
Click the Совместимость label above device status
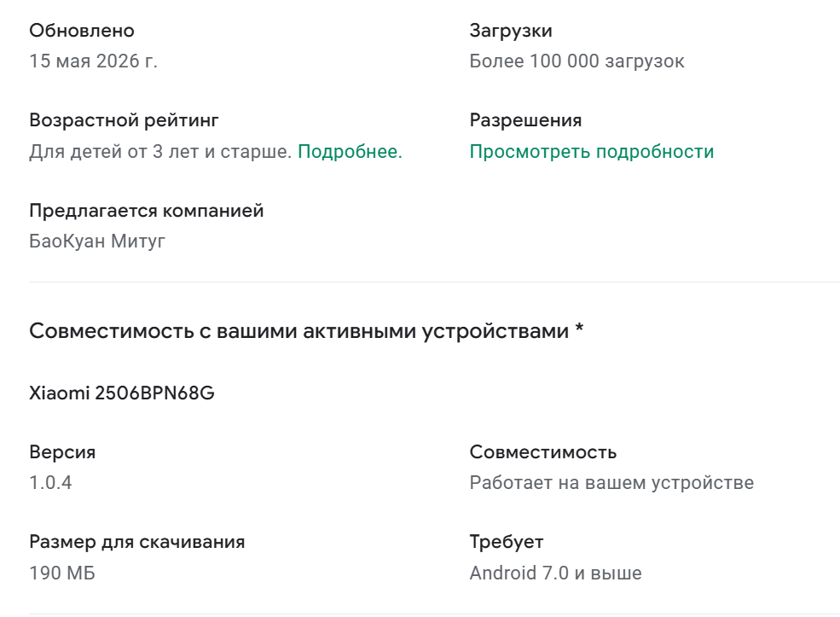click(543, 452)
